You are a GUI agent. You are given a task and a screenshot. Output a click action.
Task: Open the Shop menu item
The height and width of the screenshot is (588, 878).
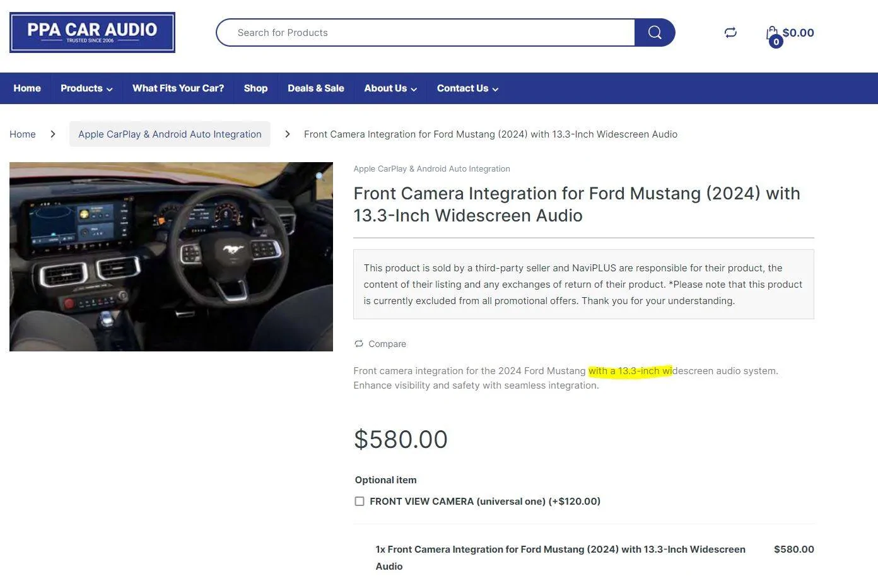pos(255,88)
